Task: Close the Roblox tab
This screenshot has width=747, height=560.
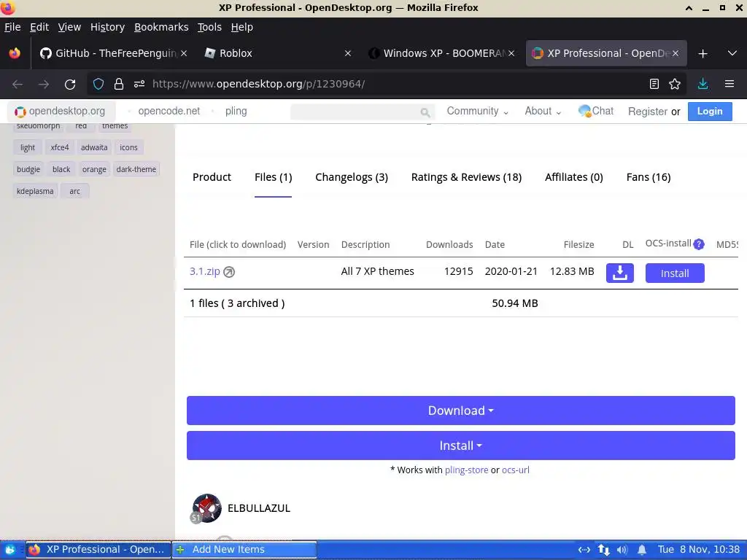Action: coord(348,53)
